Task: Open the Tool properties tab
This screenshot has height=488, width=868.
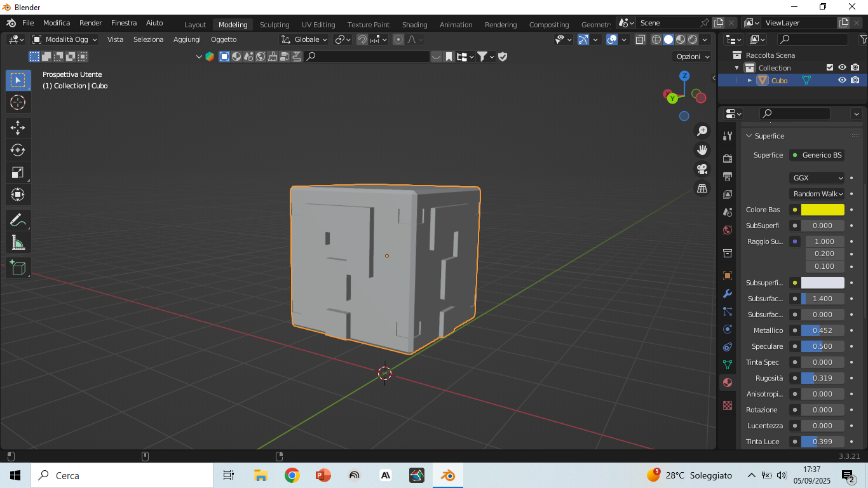Action: point(728,136)
